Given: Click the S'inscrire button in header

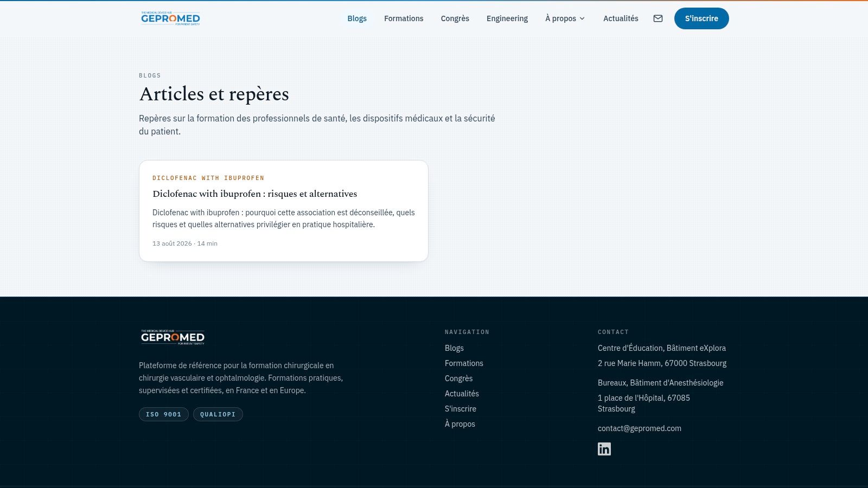Looking at the screenshot, I should click(701, 18).
